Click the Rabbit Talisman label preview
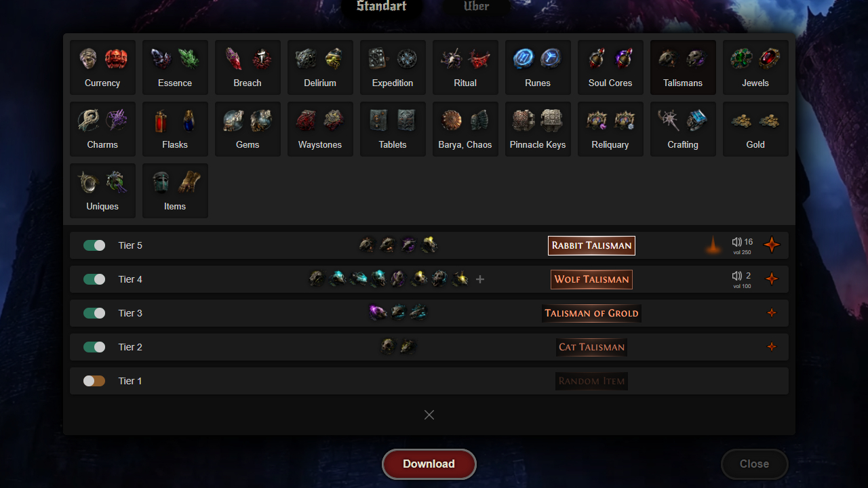 [x=591, y=245]
